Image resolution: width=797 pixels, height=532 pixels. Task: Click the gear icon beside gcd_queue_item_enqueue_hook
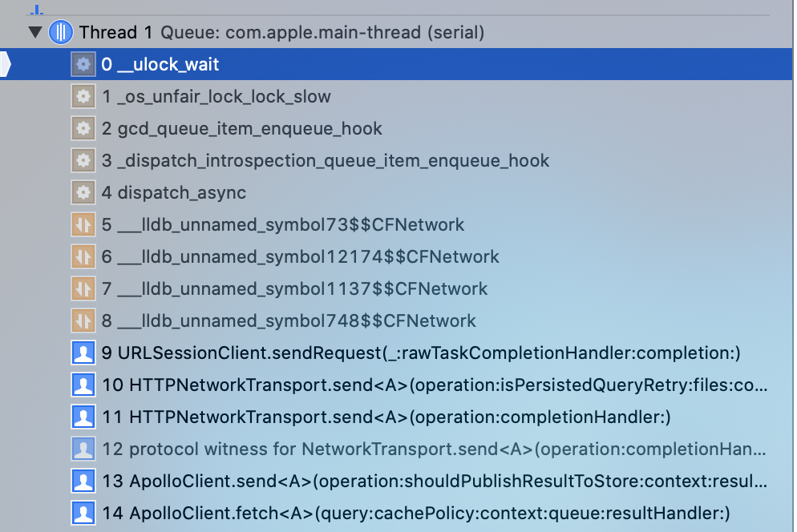tap(83, 128)
